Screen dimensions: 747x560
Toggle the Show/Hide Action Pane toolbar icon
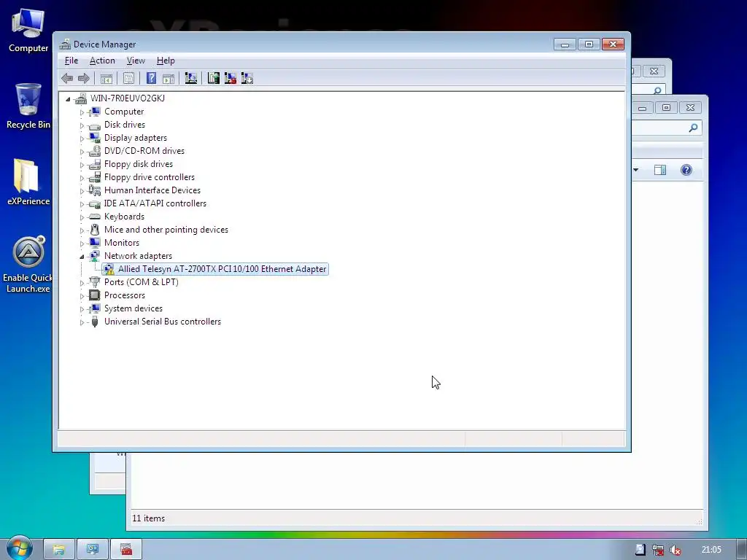coord(169,78)
